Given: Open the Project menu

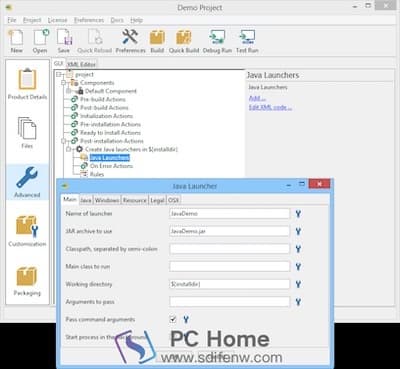Looking at the screenshot, I should [32, 20].
